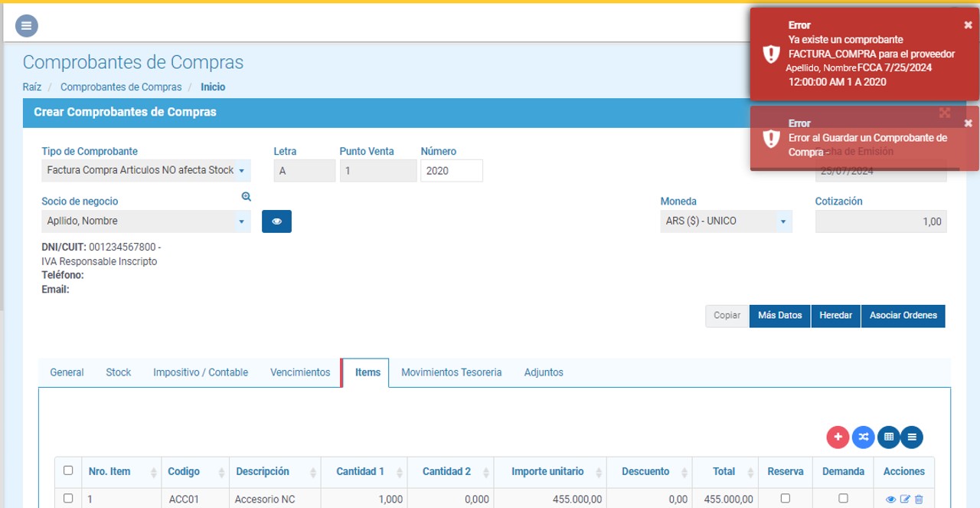Click the Acciones column header
Viewport: 980px width, 508px height.
click(904, 472)
